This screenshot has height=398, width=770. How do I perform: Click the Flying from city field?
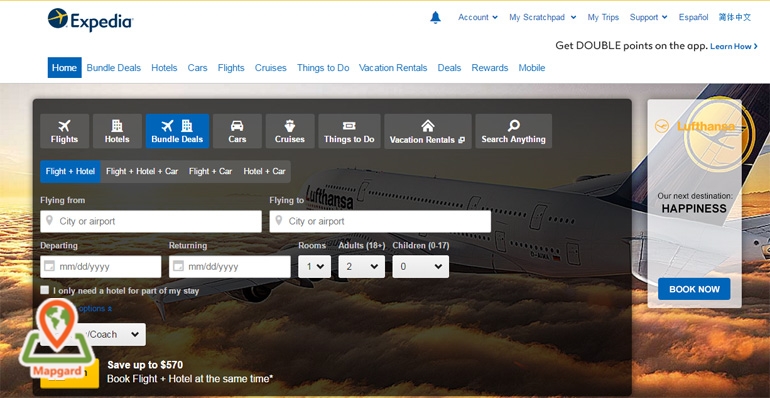click(151, 221)
